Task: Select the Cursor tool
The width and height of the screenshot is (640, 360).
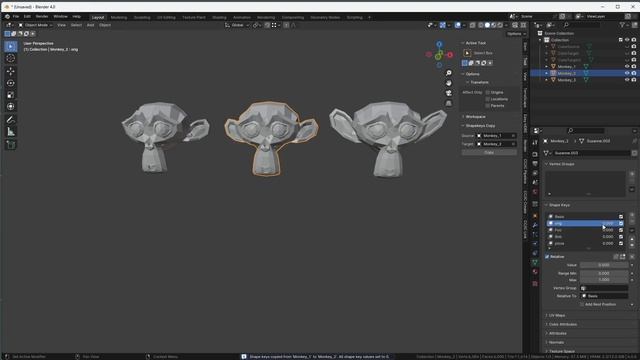Action: coord(11,58)
